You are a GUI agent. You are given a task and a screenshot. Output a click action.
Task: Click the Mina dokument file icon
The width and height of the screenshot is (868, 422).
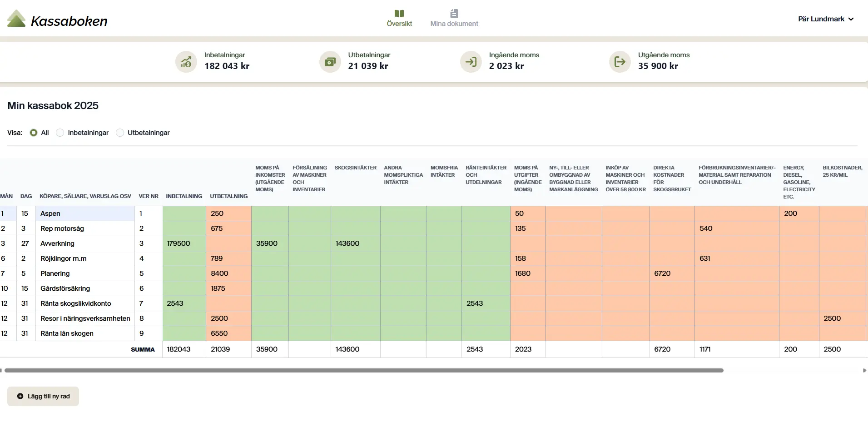click(x=454, y=14)
